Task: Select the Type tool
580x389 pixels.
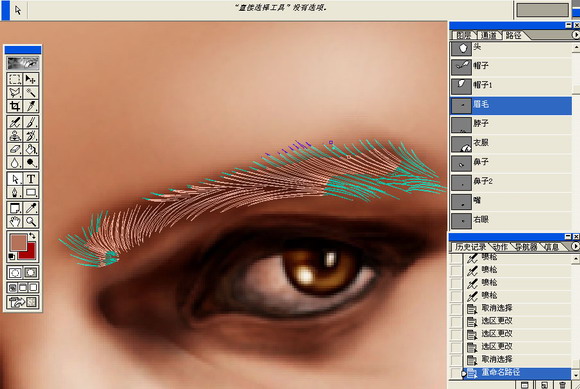Action: [31, 179]
